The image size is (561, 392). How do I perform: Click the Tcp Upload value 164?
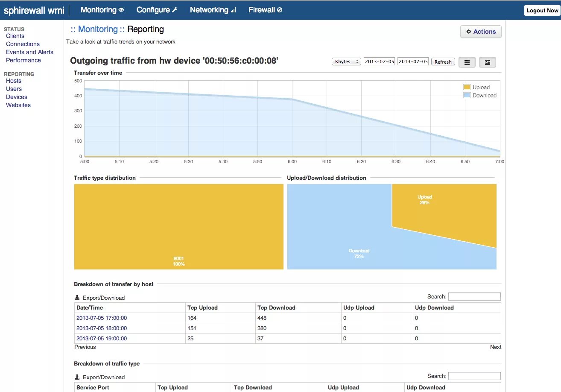[192, 318]
